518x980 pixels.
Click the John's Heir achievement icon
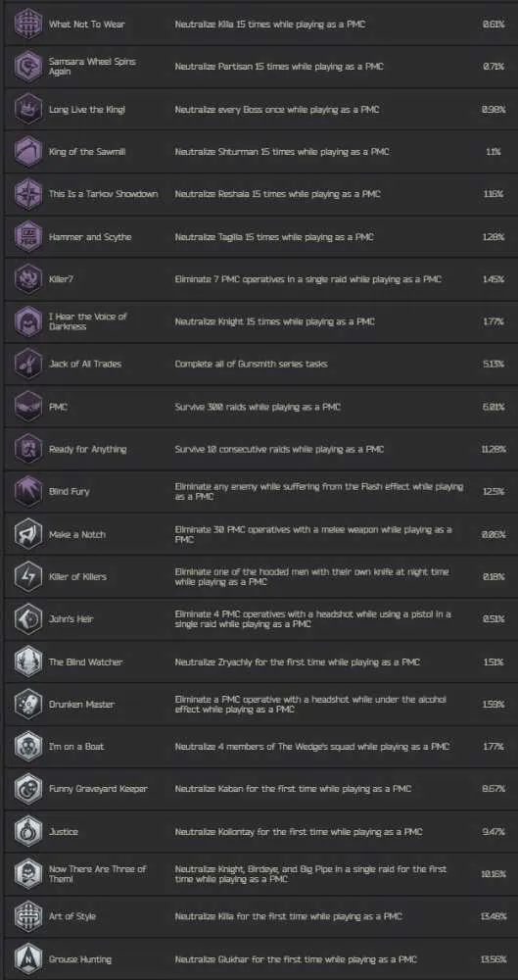[28, 618]
